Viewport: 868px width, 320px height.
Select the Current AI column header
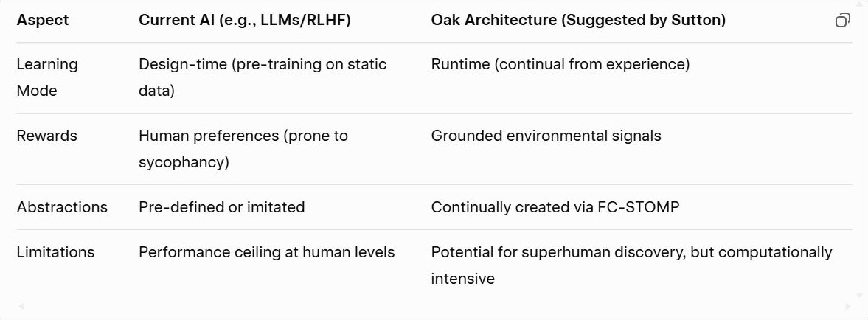click(244, 21)
